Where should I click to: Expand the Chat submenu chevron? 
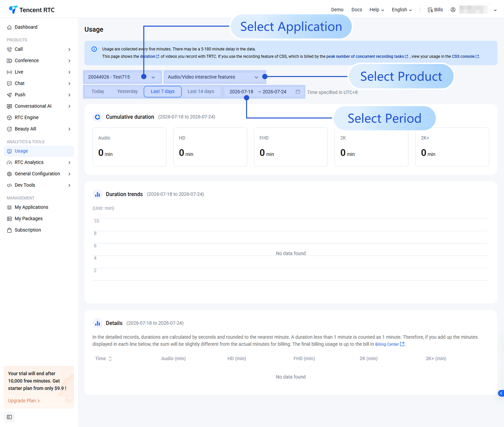[69, 84]
